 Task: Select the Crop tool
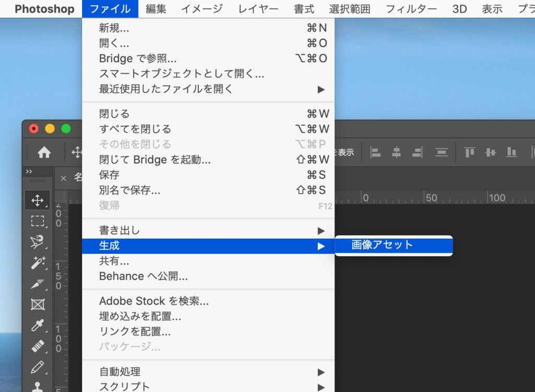[x=38, y=283]
